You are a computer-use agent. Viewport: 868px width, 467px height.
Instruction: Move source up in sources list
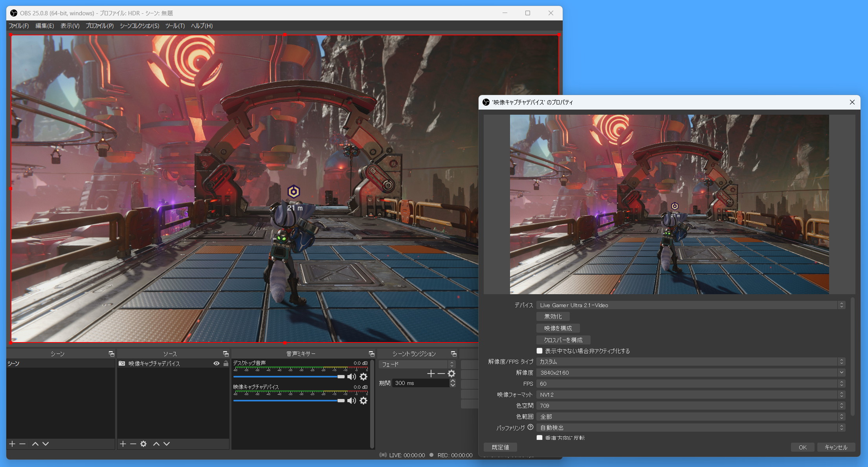[x=156, y=444]
